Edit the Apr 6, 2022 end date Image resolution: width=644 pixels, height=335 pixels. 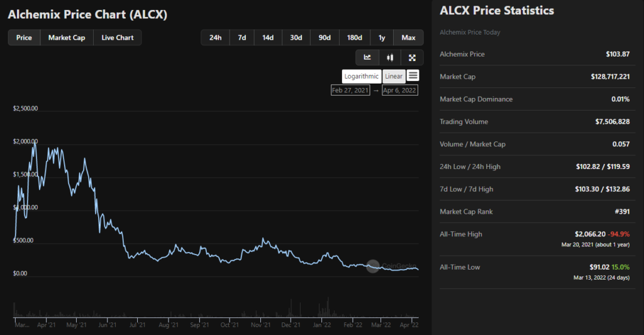pos(400,91)
